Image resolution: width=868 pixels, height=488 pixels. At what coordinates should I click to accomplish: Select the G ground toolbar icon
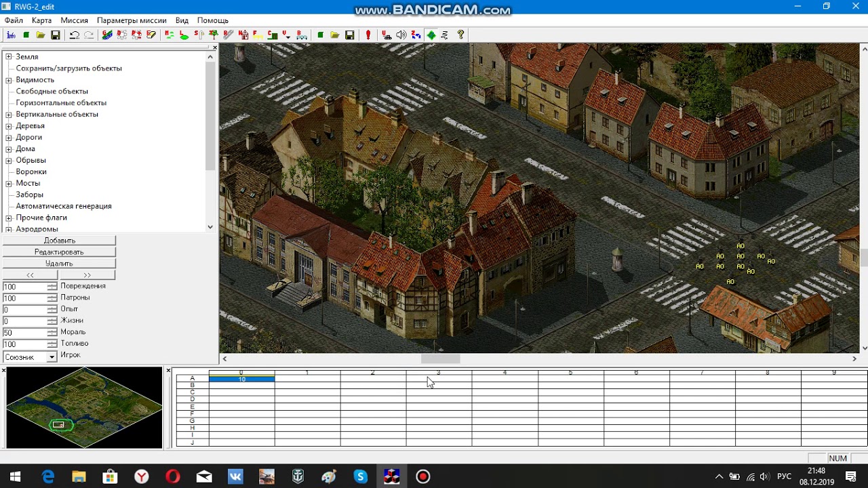(107, 35)
